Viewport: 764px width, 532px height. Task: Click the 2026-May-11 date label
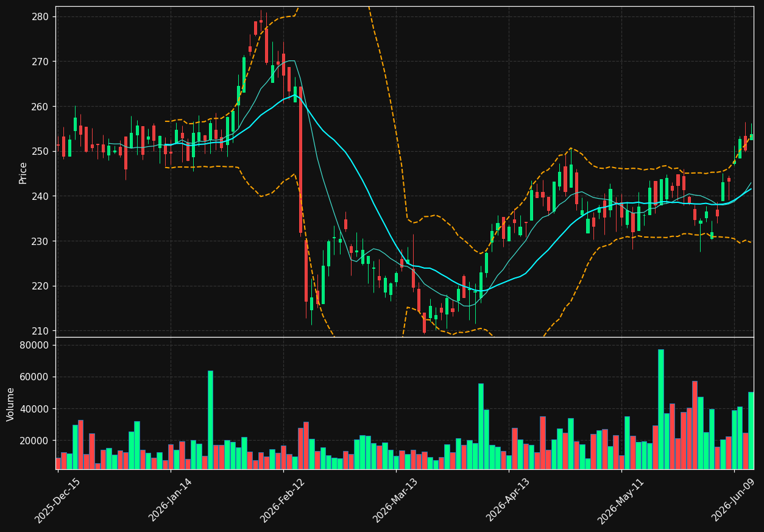point(620,500)
